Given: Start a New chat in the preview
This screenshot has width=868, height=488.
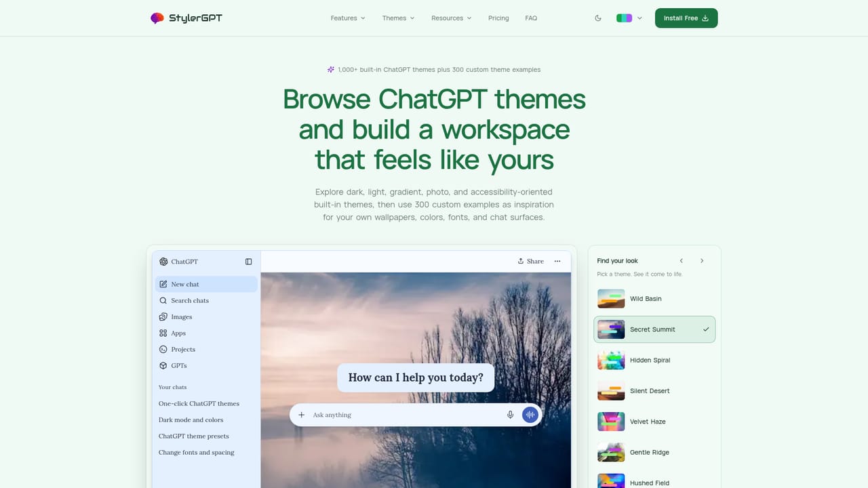Looking at the screenshot, I should point(206,284).
